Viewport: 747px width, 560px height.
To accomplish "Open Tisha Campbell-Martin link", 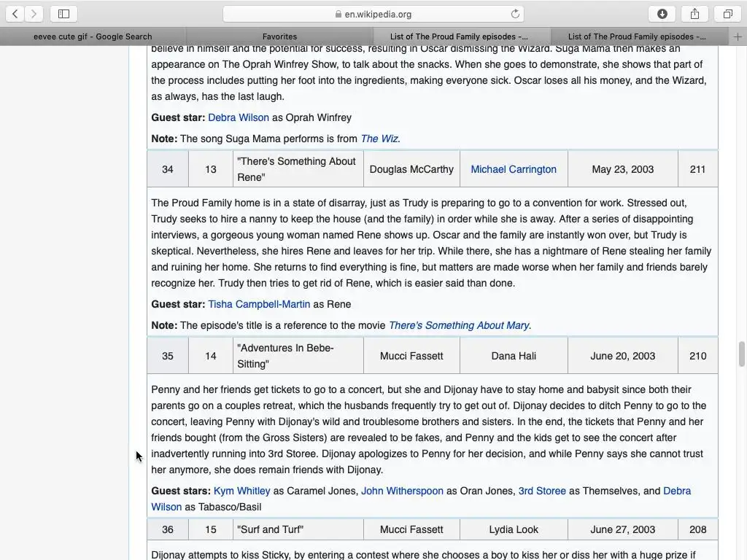I will click(x=259, y=304).
